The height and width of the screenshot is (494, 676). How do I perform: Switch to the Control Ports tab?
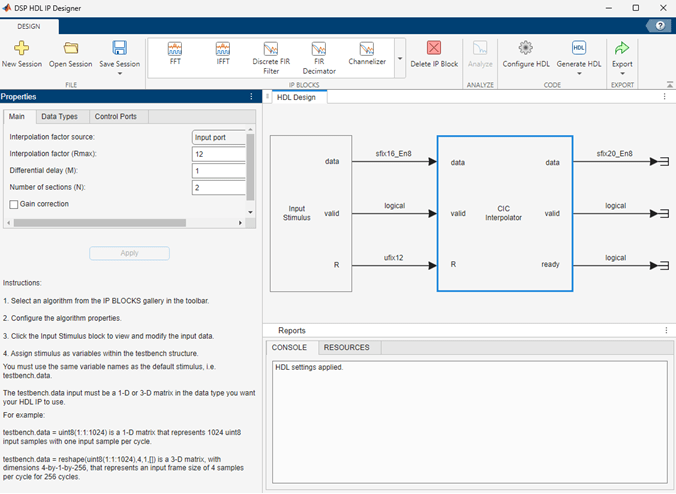point(116,117)
